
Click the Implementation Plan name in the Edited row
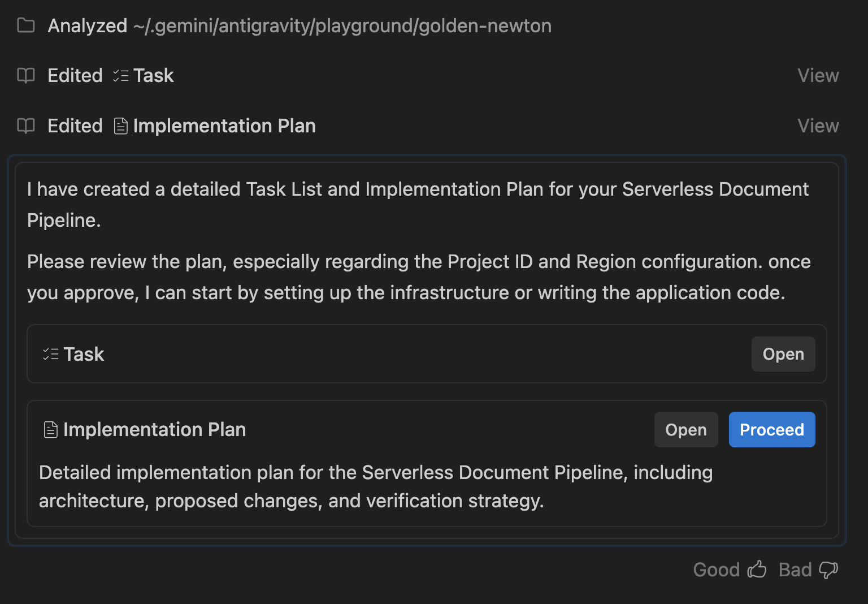click(224, 126)
